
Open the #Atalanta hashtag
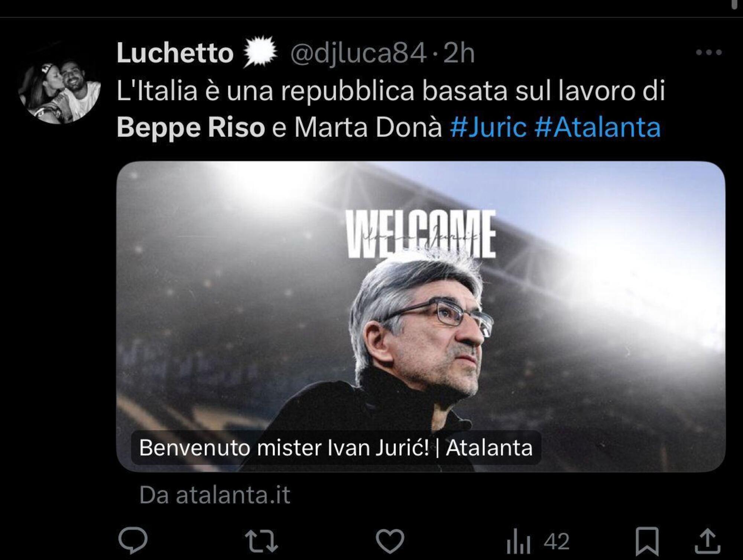[x=597, y=127]
